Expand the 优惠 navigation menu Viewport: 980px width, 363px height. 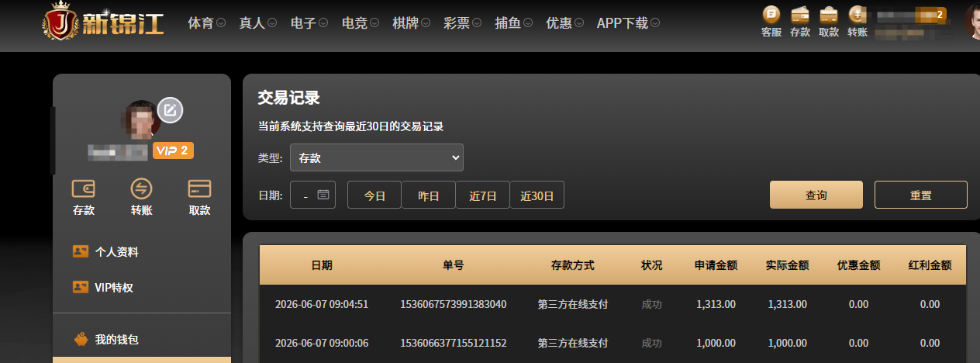(x=564, y=23)
